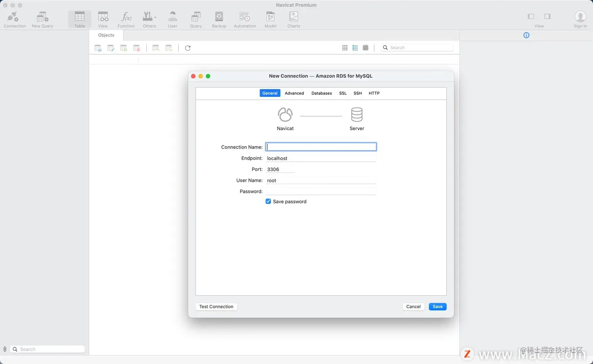Click the Endpoint field showing localhost
Viewport: 593px width, 364px height.
(x=321, y=158)
